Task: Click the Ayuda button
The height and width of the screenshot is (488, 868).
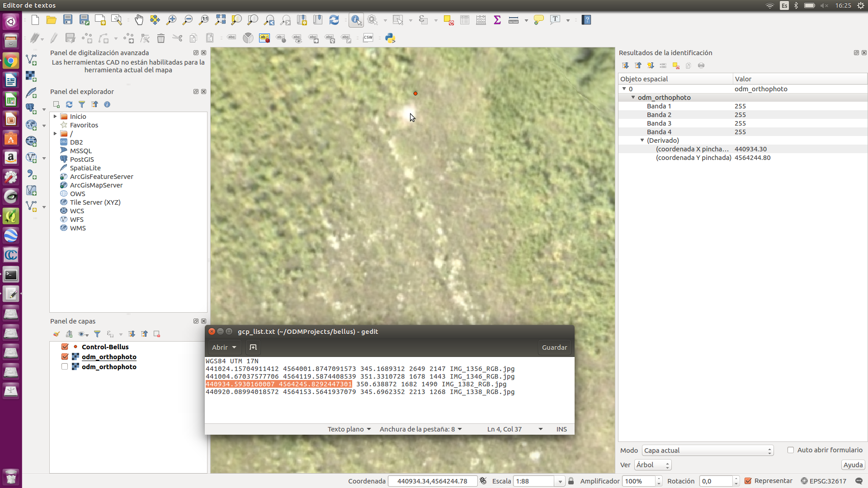Action: 853,465
